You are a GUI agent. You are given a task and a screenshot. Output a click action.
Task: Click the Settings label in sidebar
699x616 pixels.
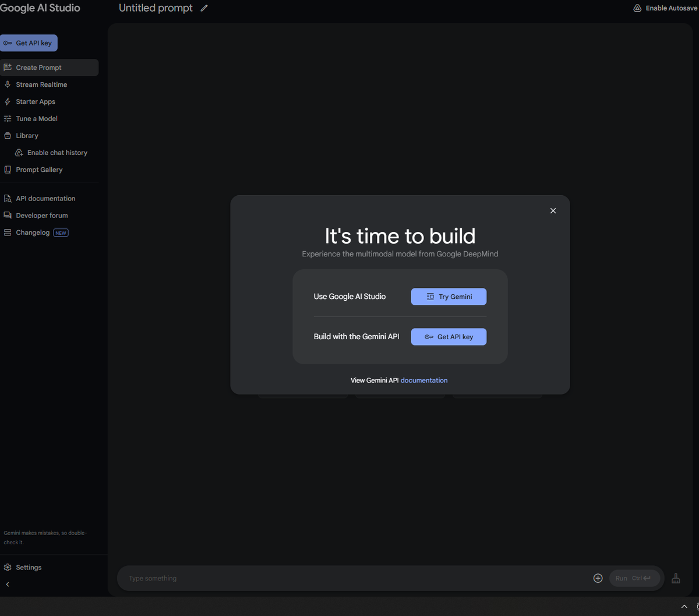[x=29, y=567]
